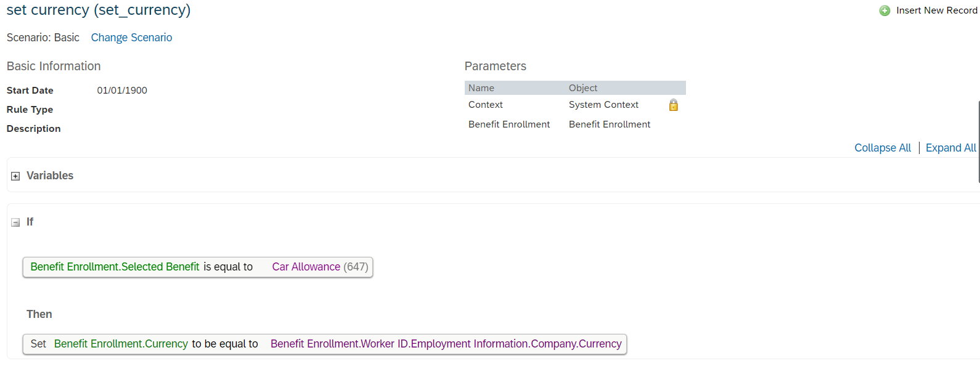Select Benefit Enrollment.Currency in the Set statement
The image size is (980, 382).
[x=121, y=344]
